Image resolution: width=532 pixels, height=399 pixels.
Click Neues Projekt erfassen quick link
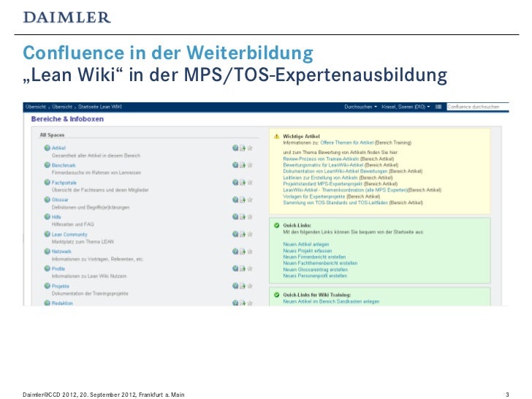308,251
